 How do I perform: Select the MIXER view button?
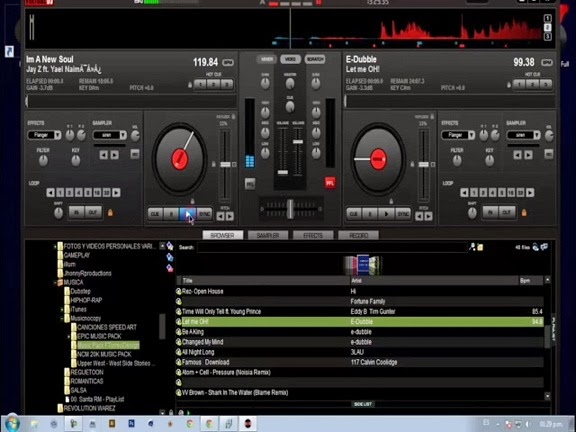tap(267, 59)
